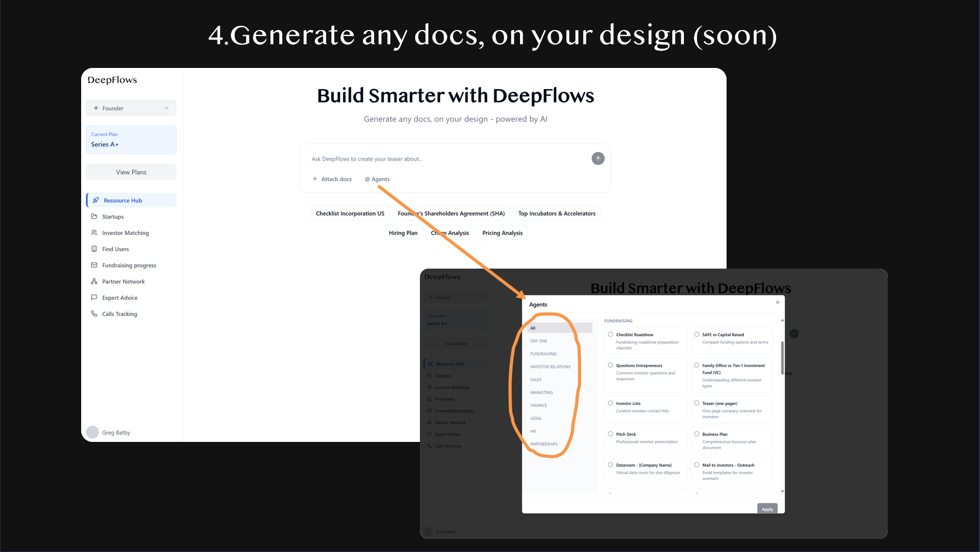This screenshot has height=552, width=980.
Task: Click the send arrow in prompt box
Action: [598, 159]
